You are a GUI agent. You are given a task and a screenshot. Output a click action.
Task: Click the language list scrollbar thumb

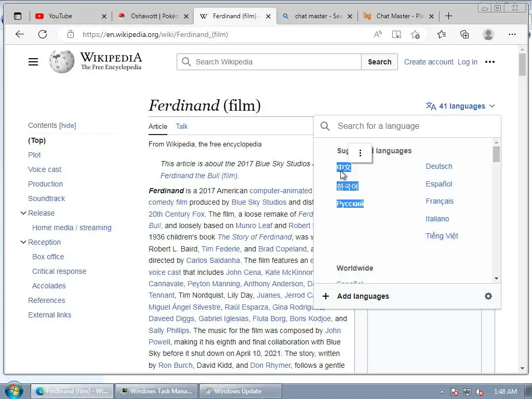click(496, 154)
